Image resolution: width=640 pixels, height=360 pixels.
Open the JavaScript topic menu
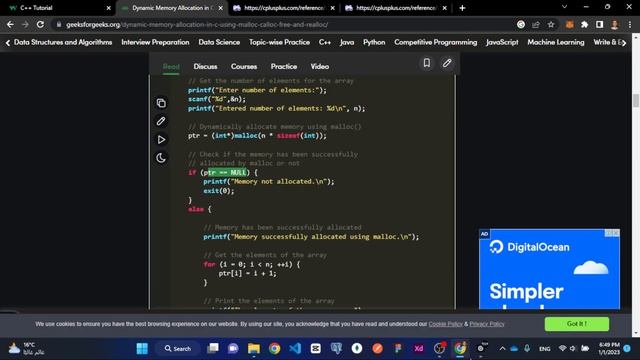502,42
